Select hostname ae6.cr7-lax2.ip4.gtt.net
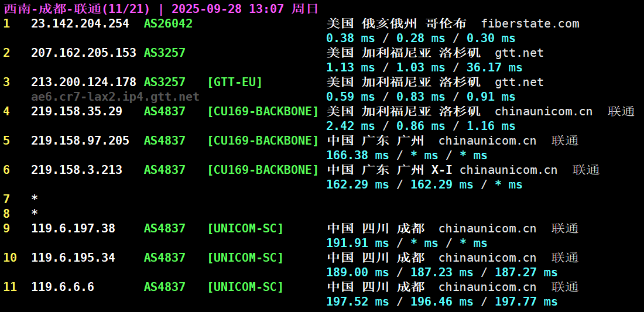This screenshot has height=312, width=644. click(x=115, y=97)
